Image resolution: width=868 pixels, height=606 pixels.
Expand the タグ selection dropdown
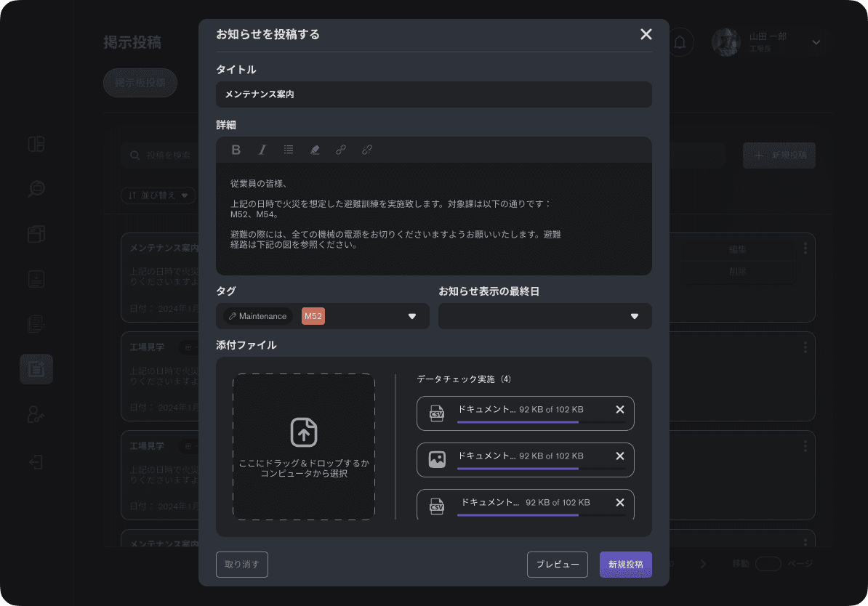(x=412, y=316)
